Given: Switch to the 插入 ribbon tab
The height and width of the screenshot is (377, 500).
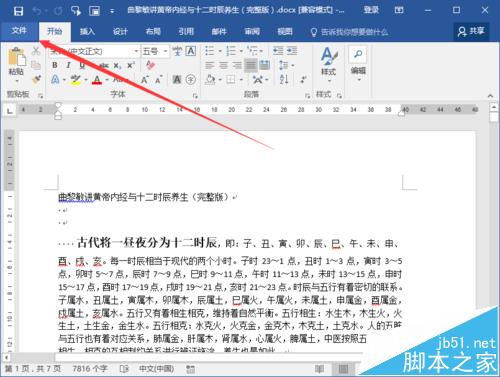Looking at the screenshot, I should click(87, 32).
